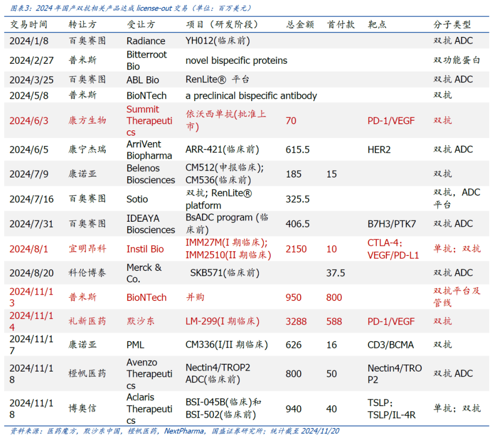Select the total amount '2150'
Image resolution: width=492 pixels, height=448 pixels.
[296, 249]
